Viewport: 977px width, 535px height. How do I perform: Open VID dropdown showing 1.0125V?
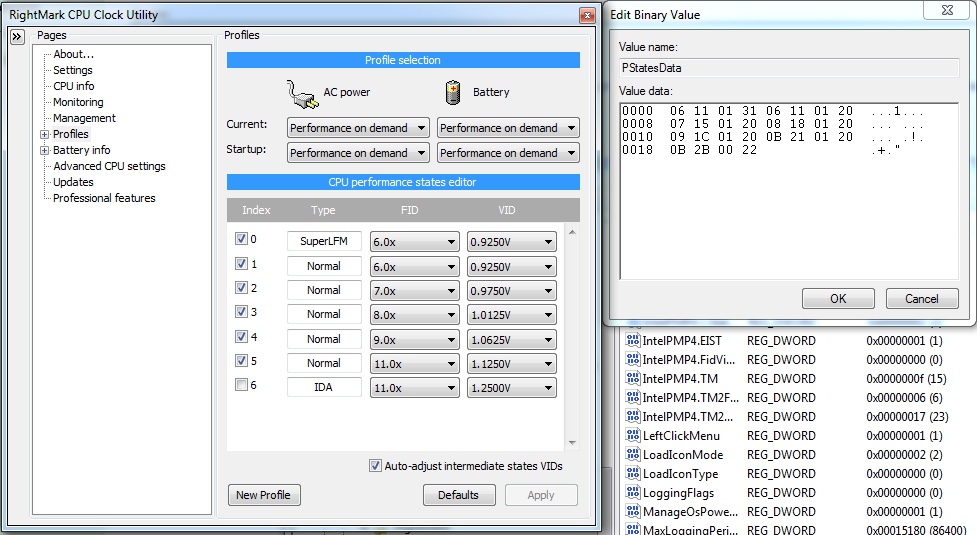pos(512,315)
